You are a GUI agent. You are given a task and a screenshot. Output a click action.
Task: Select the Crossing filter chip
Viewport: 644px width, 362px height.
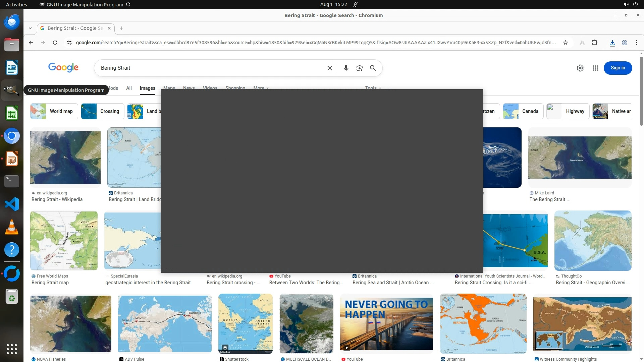point(102,111)
